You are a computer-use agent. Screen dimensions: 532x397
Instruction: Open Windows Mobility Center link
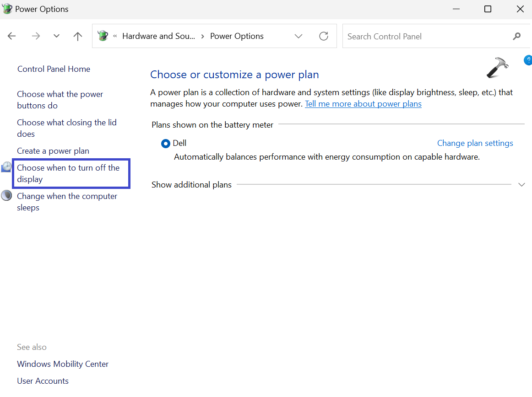pyautogui.click(x=63, y=364)
